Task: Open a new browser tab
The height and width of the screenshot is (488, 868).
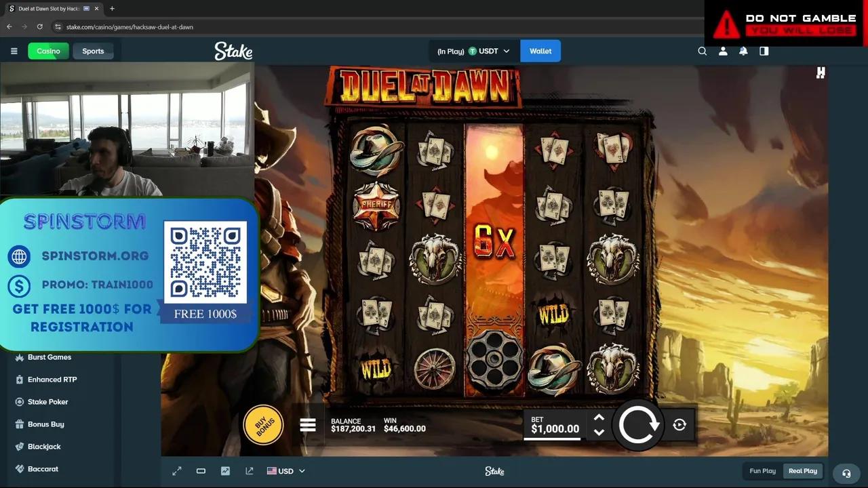Action: click(x=112, y=9)
